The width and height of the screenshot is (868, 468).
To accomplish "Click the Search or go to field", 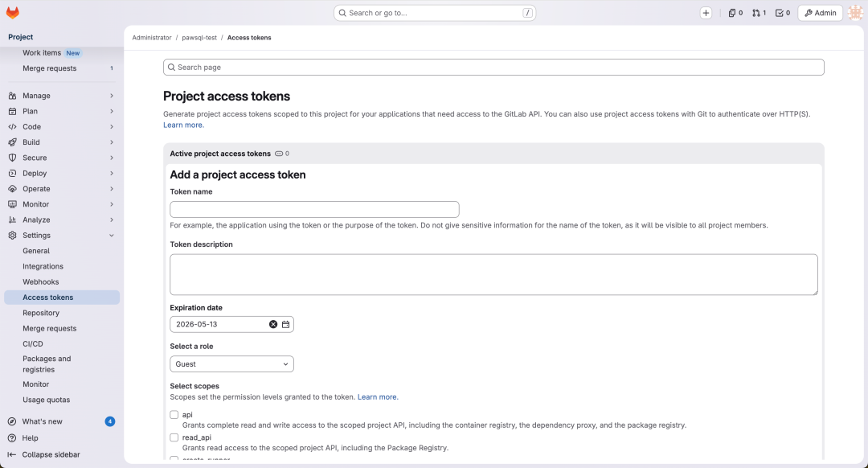I will pos(435,13).
